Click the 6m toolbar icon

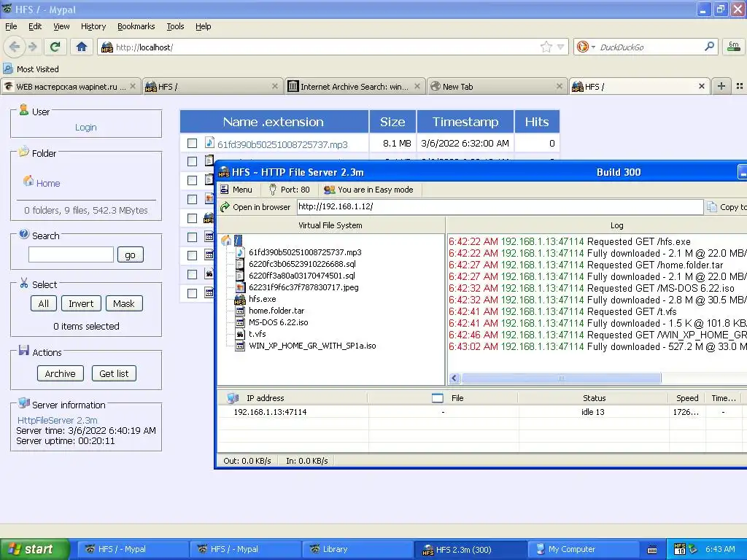[x=734, y=46]
